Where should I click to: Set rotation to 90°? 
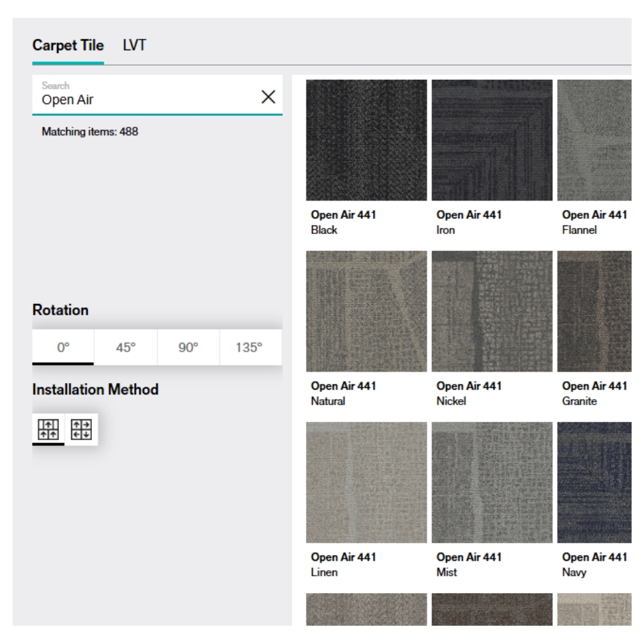click(188, 347)
